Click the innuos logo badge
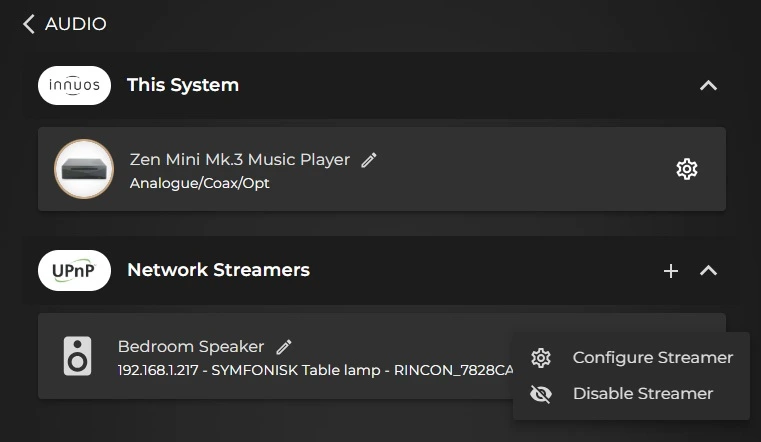 [74, 85]
